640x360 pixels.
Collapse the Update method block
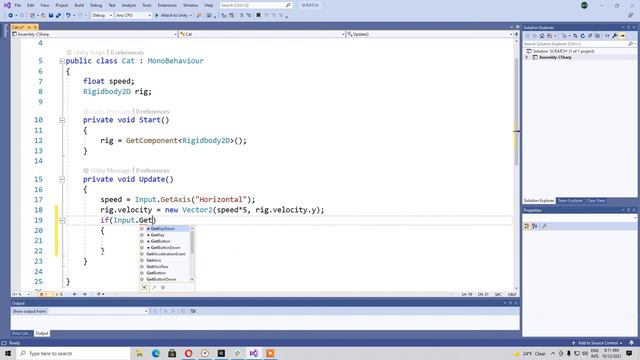(62, 179)
